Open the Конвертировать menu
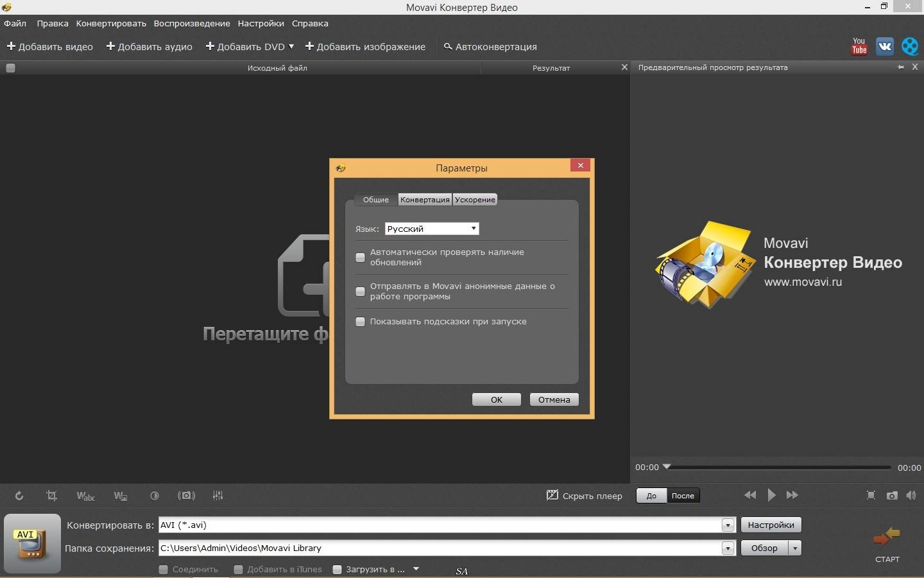 tap(111, 23)
